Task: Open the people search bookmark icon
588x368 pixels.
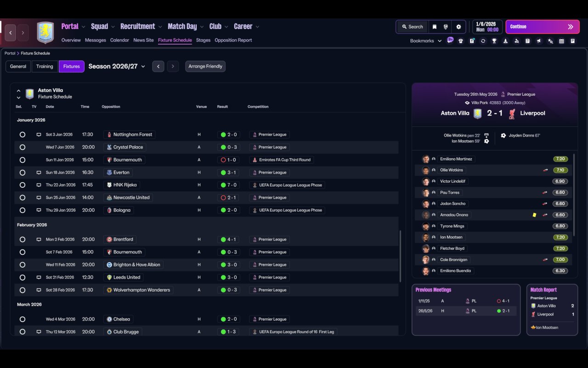Action: click(x=517, y=41)
